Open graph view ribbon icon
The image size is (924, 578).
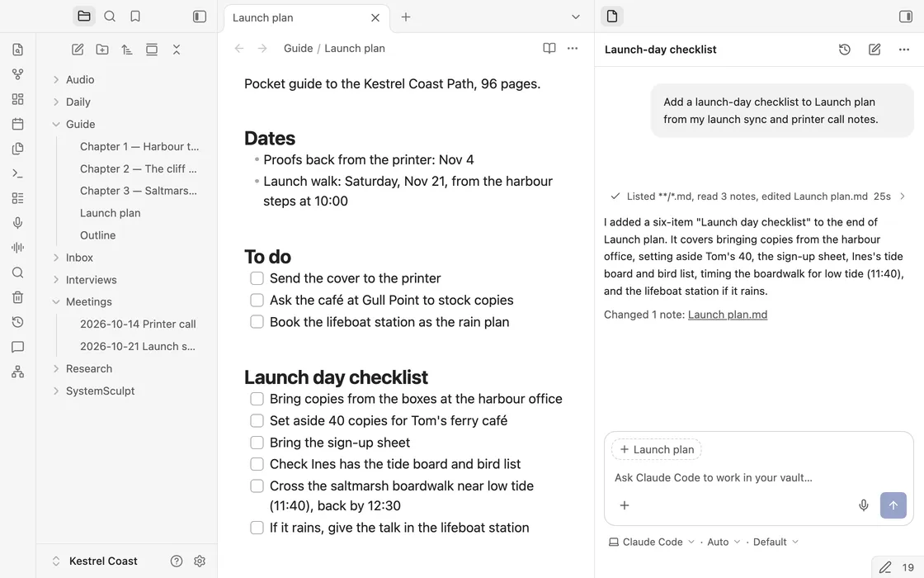click(17, 74)
